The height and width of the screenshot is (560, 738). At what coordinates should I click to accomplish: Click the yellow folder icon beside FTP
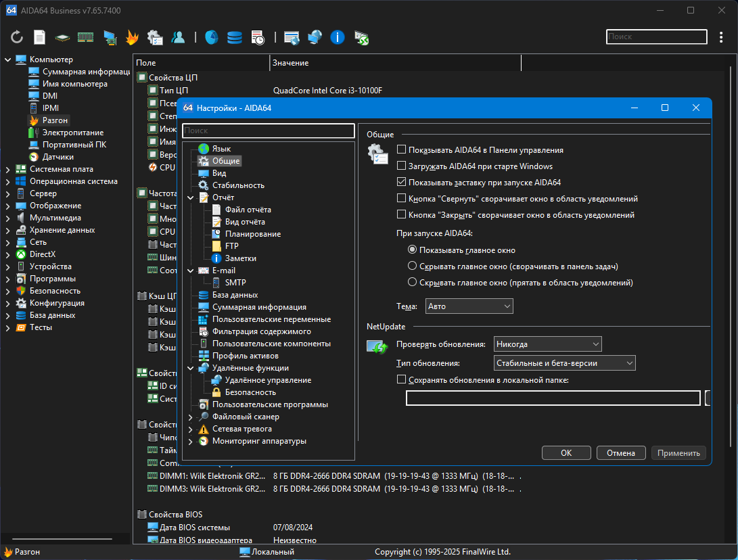click(216, 246)
